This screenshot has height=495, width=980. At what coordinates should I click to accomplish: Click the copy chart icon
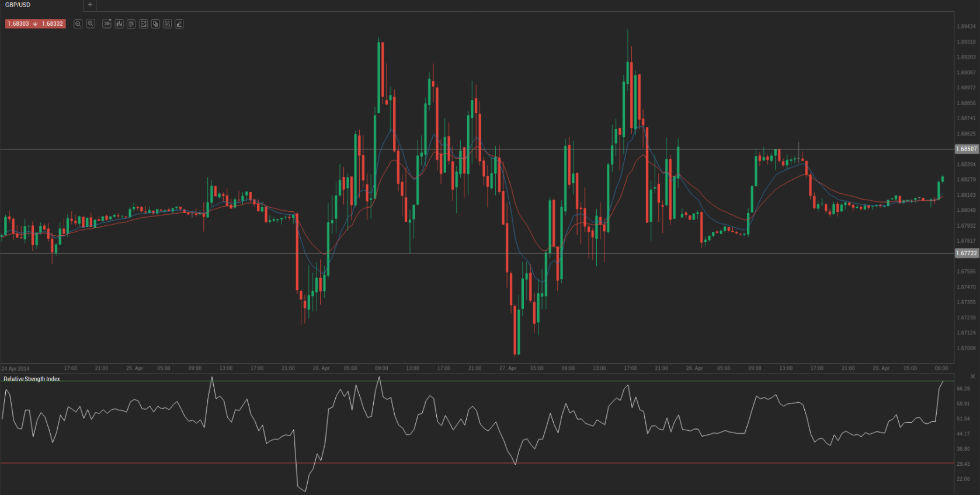[155, 24]
